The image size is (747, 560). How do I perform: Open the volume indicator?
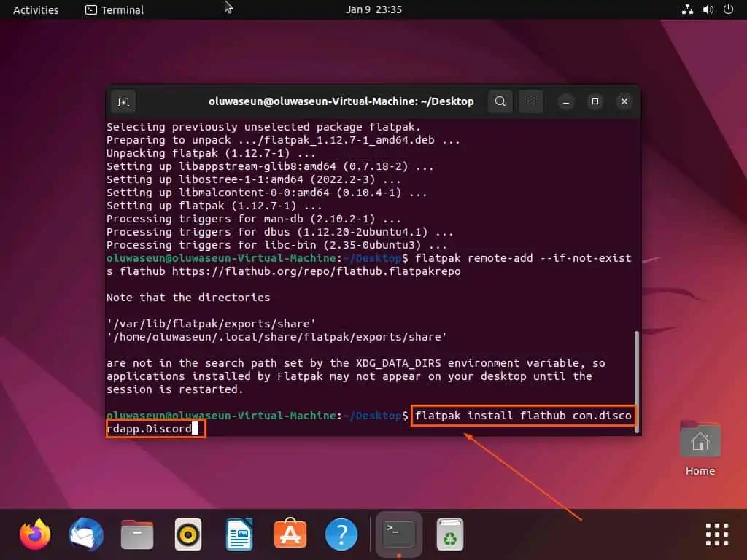coord(708,9)
